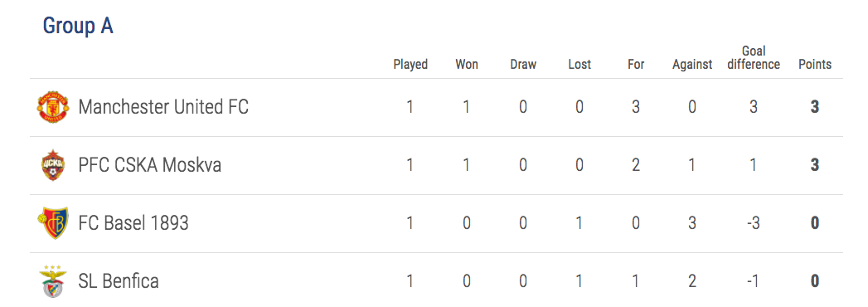Click the Lost column header
Screen dimensions: 868x307
579,64
